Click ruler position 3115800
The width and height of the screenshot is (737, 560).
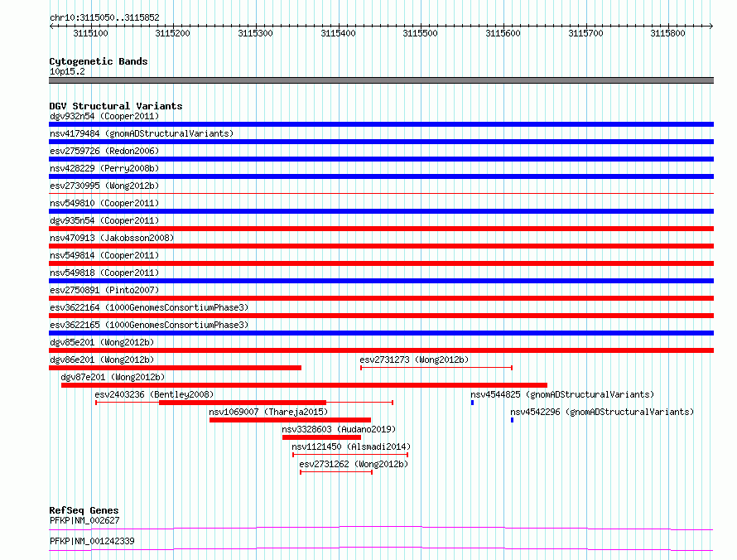(668, 33)
